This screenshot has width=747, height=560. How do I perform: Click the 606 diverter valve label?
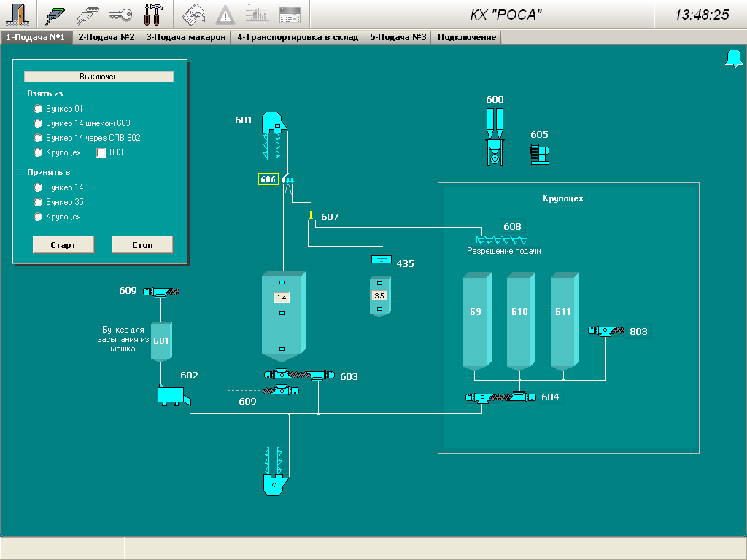pyautogui.click(x=268, y=179)
